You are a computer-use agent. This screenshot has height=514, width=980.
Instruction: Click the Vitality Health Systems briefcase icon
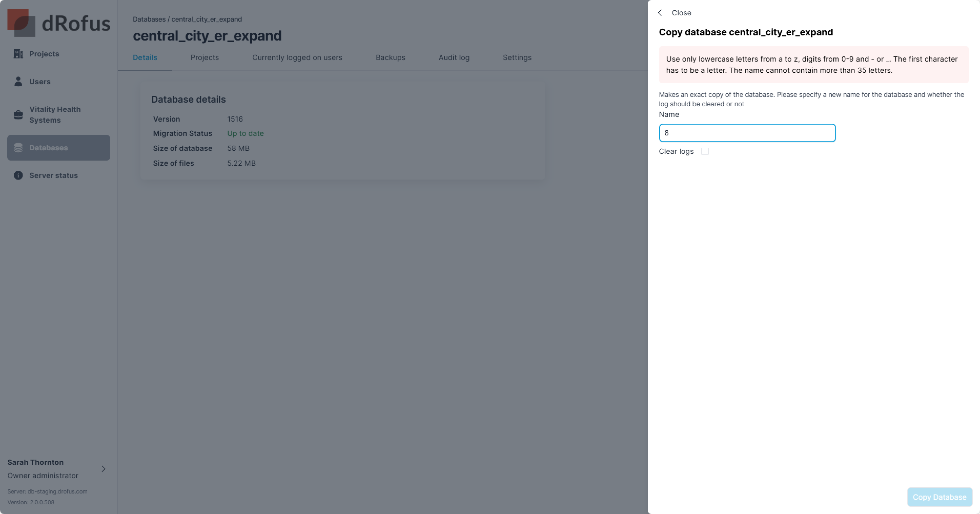(x=18, y=115)
